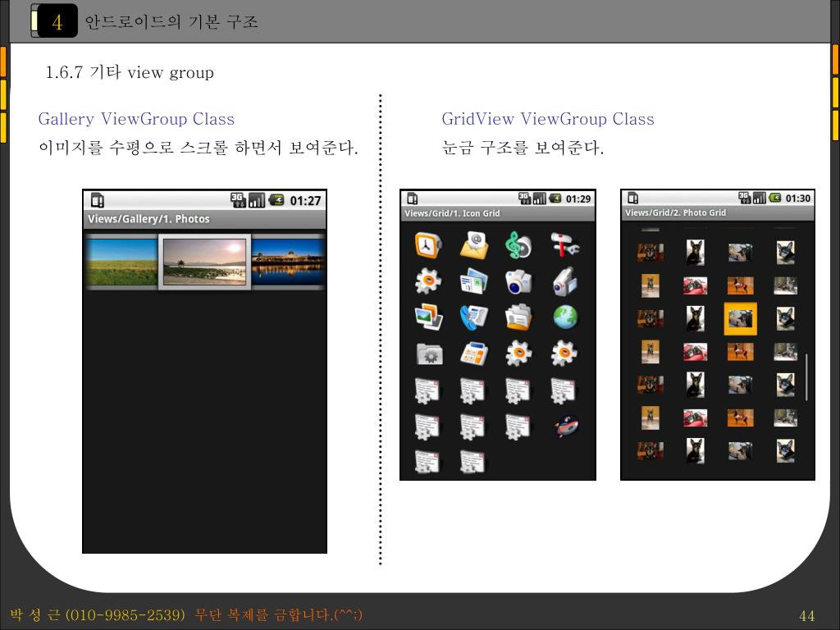This screenshot has height=630, width=840.
Task: Click the 'Views/Grid/2. Photo Grid' title bar
Action: pos(718,213)
